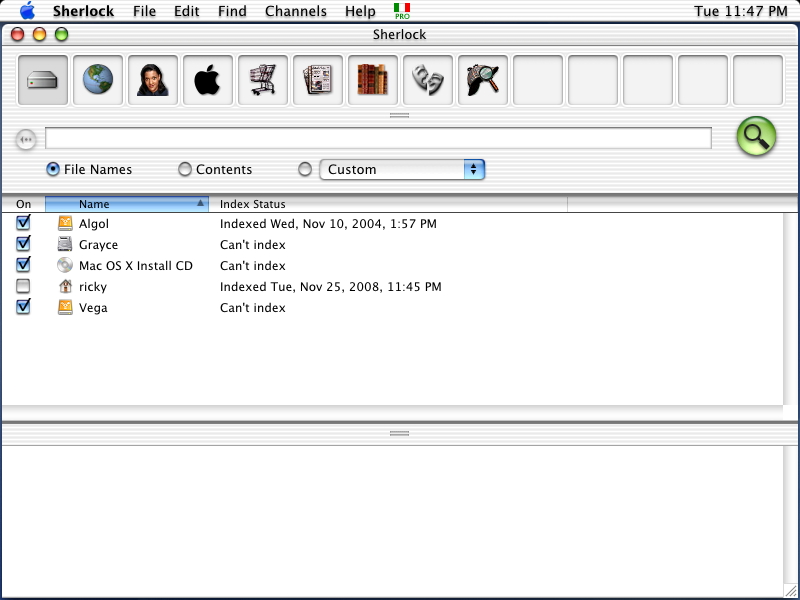Viewport: 800px width, 600px height.
Task: Uncheck the Algol volume checkbox
Action: pyautogui.click(x=23, y=223)
